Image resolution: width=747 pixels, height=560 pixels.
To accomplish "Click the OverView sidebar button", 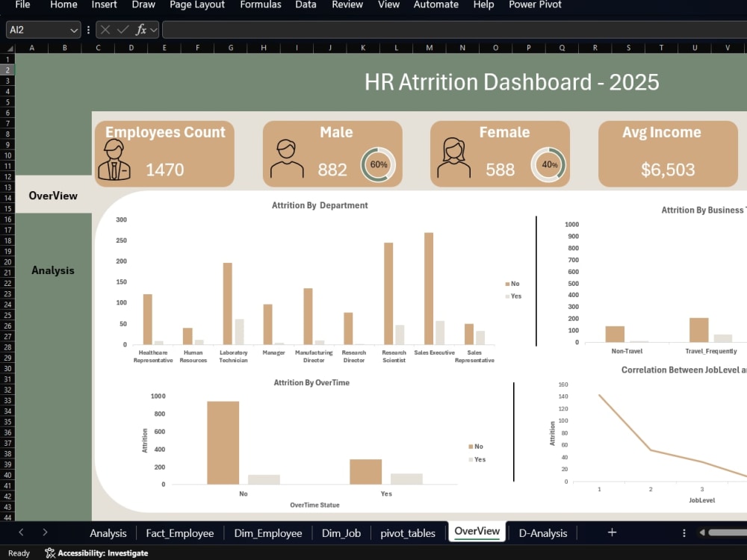I will [x=53, y=195].
